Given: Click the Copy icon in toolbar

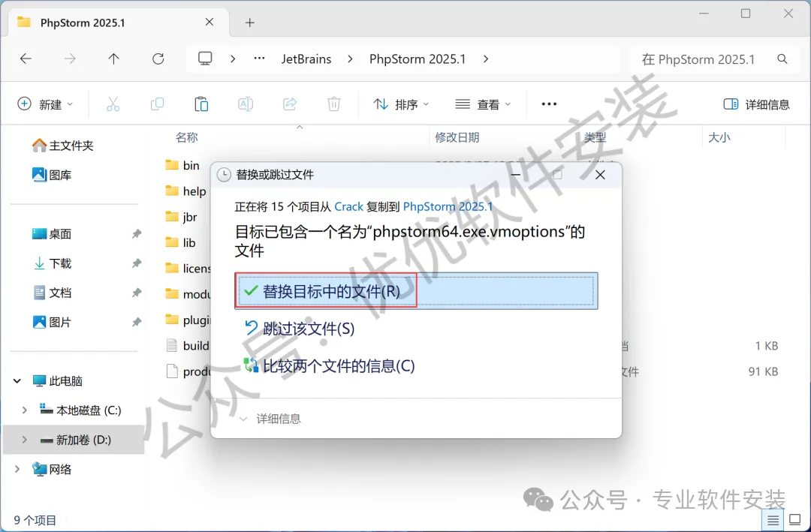Looking at the screenshot, I should (x=157, y=104).
